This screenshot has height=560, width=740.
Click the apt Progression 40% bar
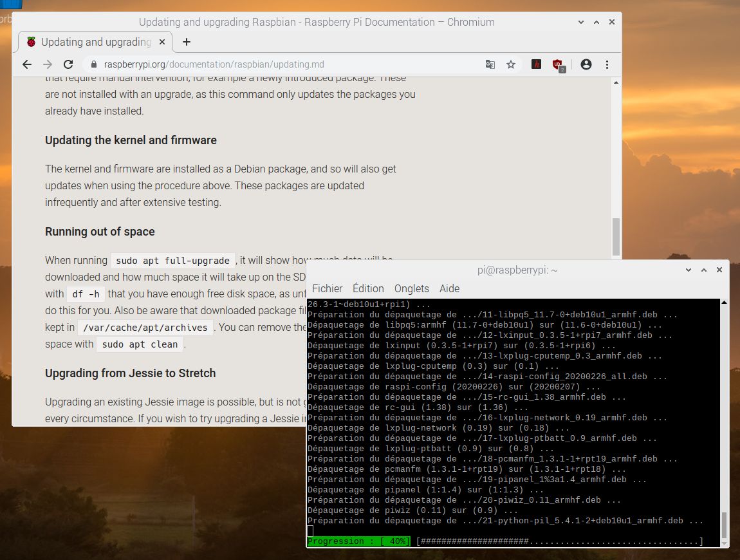505,541
